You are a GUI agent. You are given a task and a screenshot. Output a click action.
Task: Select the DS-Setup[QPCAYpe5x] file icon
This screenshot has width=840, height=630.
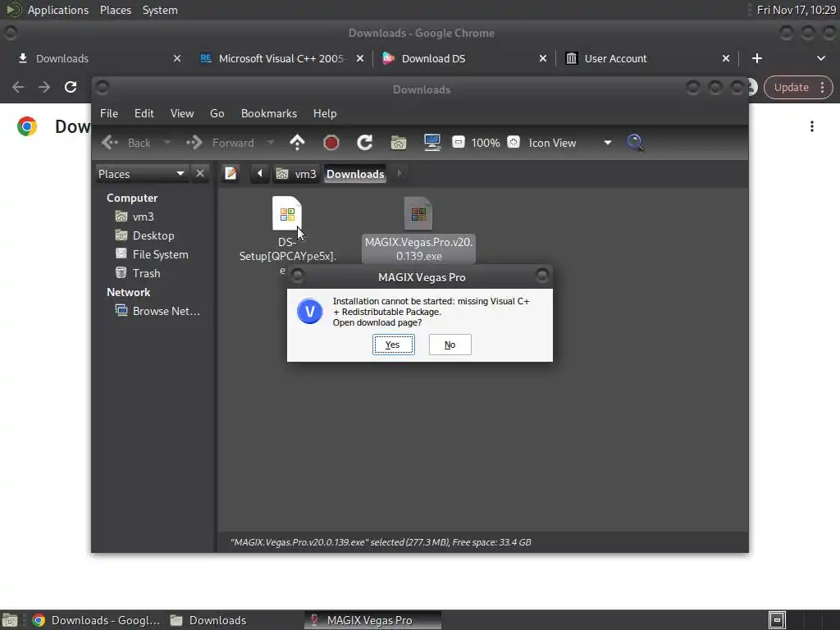coord(287,214)
